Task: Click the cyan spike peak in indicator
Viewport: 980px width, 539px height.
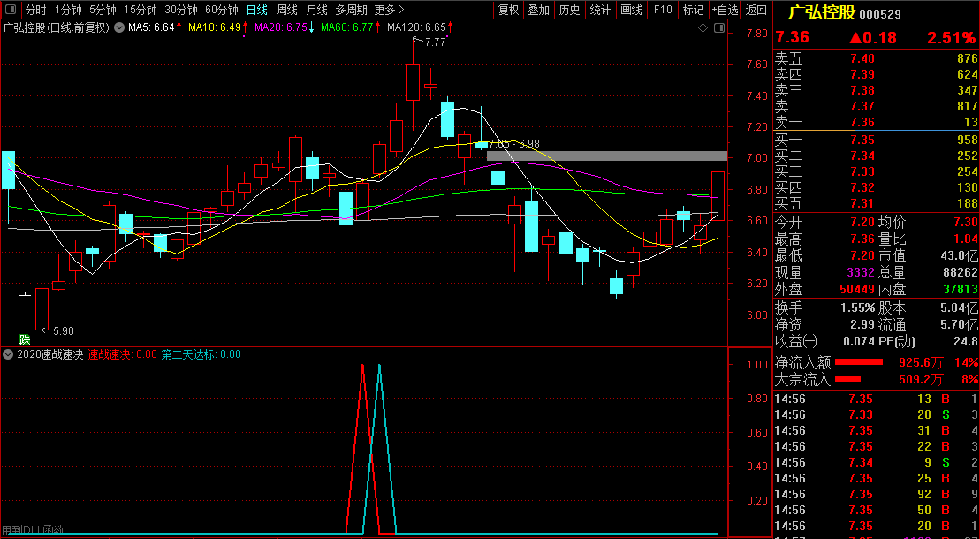Action: 379,365
